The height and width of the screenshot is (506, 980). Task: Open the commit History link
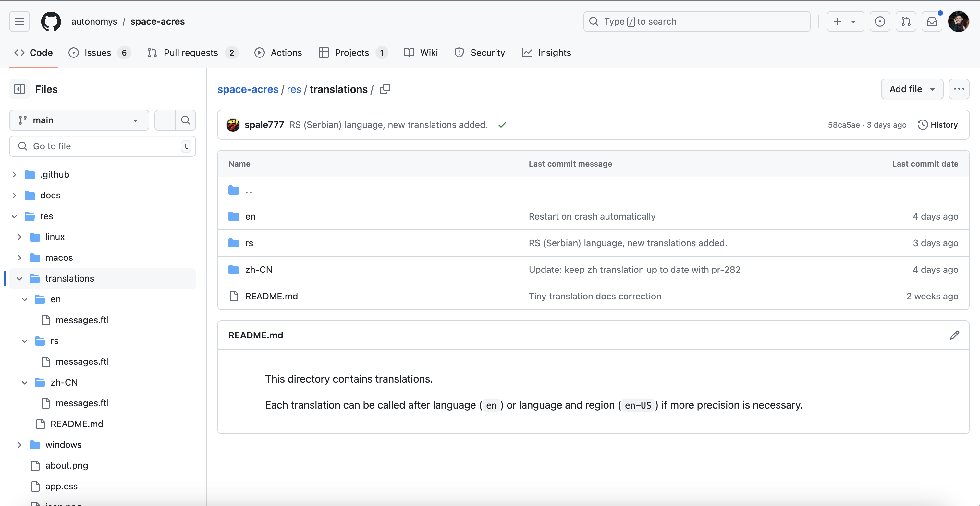tap(938, 125)
